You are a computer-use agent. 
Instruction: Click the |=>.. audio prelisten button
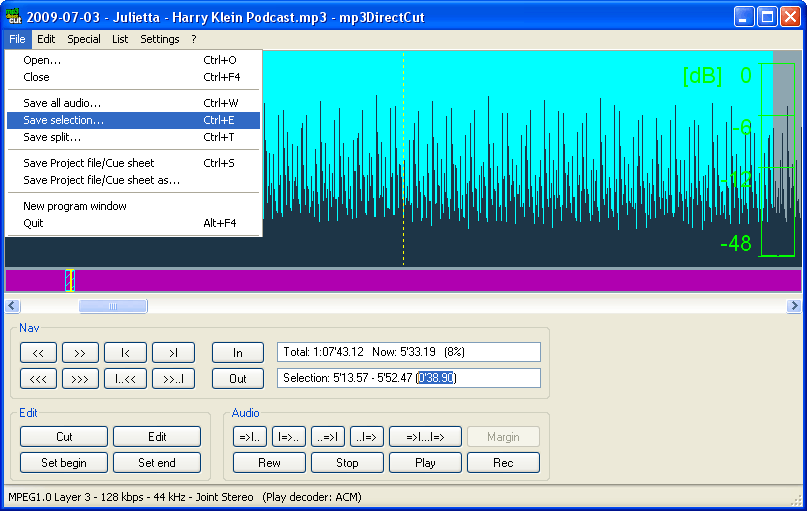[289, 437]
